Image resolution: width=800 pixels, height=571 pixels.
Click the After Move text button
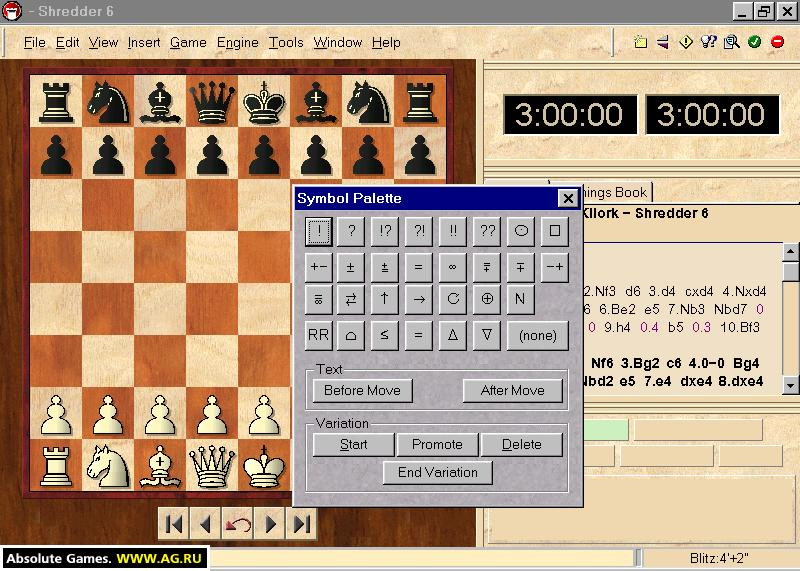pyautogui.click(x=512, y=391)
